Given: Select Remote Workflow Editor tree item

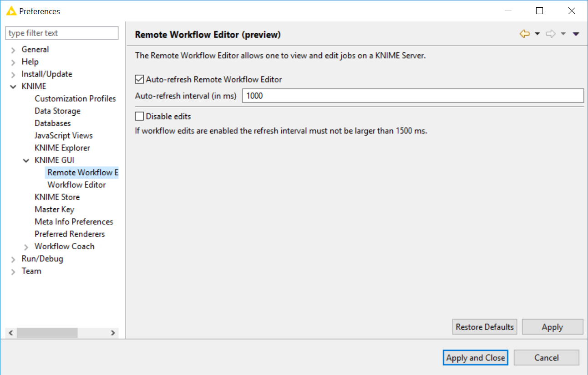Looking at the screenshot, I should [x=82, y=172].
